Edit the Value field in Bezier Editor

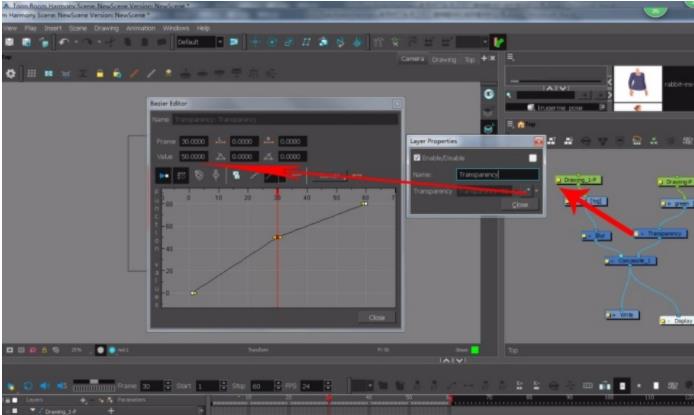tap(193, 156)
